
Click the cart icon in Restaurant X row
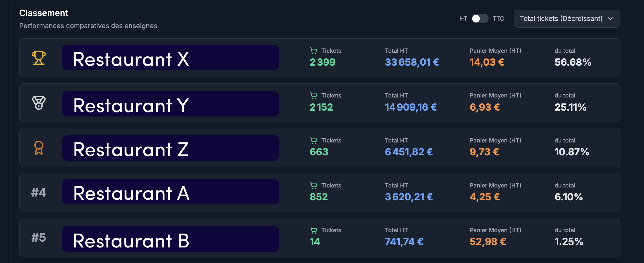click(313, 51)
